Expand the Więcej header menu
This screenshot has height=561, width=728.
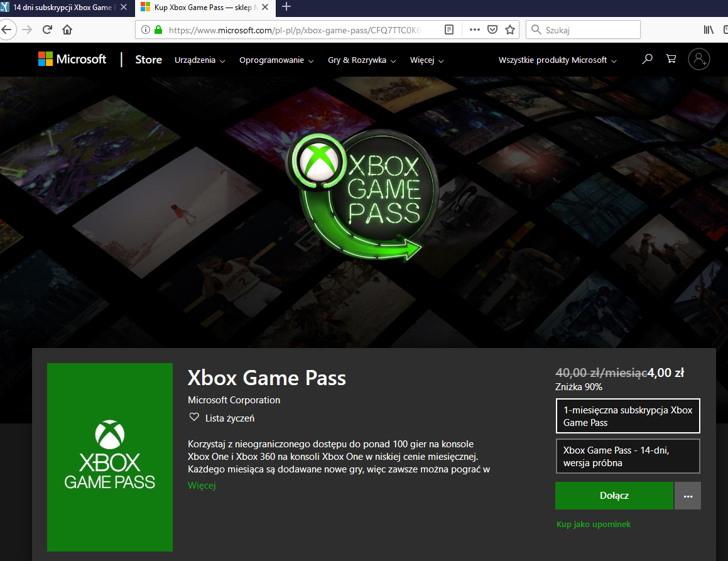click(426, 60)
